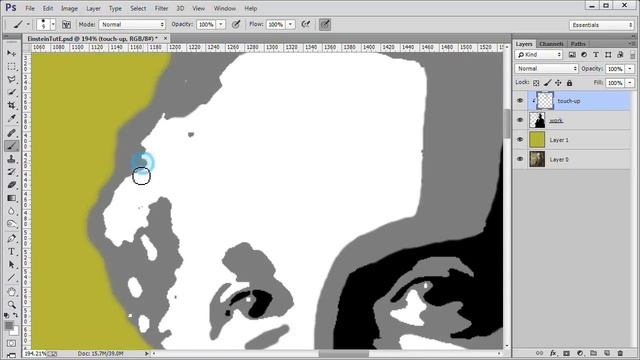Screen dimensions: 640x360
Task: Create new fill or adjustment layer
Action: click(x=580, y=353)
